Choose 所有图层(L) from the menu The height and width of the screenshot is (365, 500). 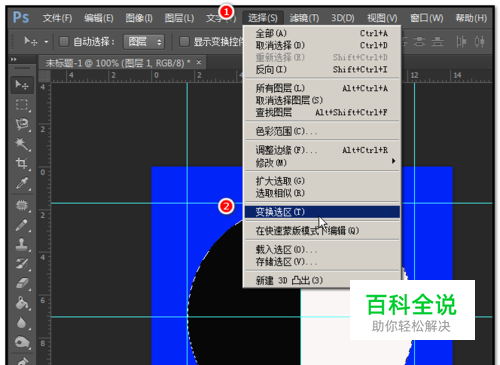[322, 88]
